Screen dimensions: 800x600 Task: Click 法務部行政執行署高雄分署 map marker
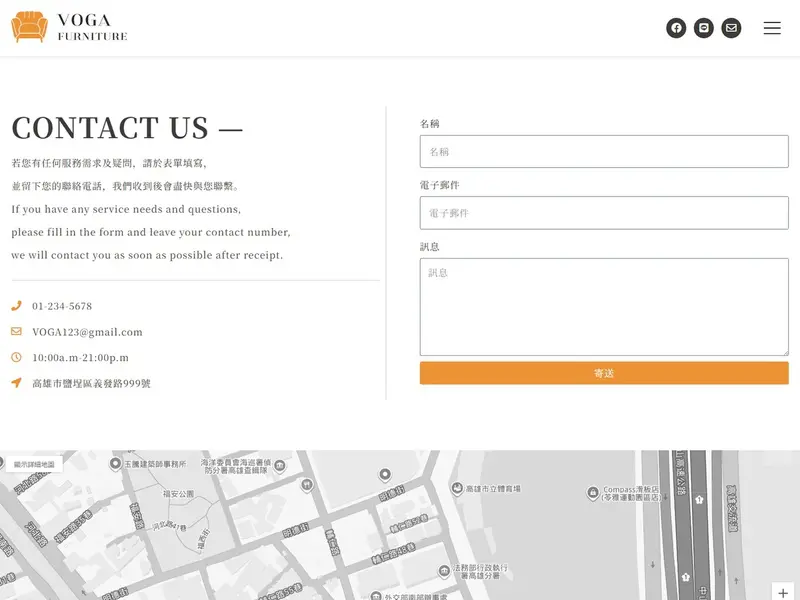click(444, 571)
